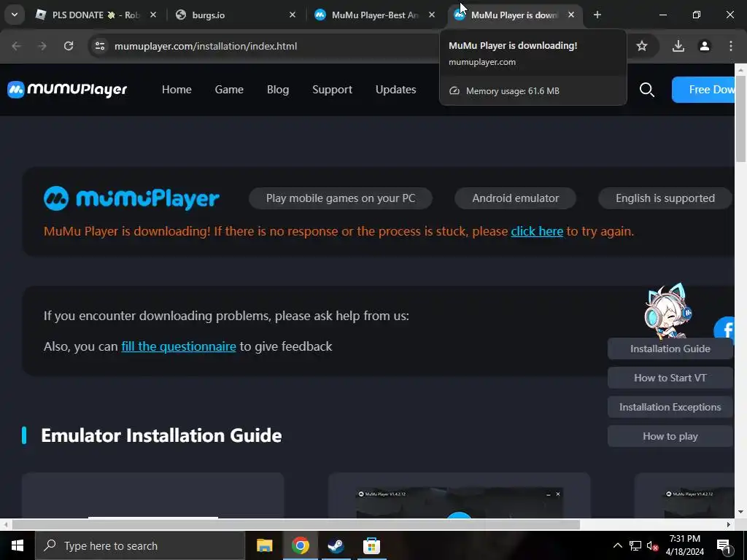Click the muted volume tray icon
747x560 pixels.
point(652,545)
